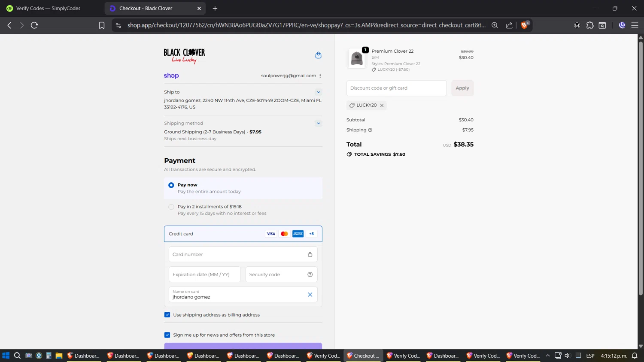
Task: Uncheck Sign me up for news and offers
Action: point(167,335)
